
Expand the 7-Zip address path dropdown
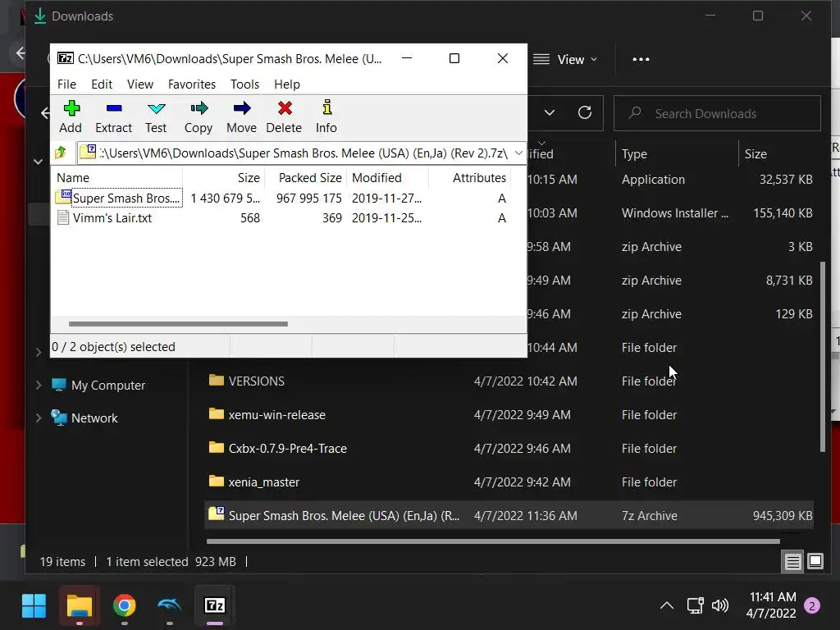coord(518,153)
